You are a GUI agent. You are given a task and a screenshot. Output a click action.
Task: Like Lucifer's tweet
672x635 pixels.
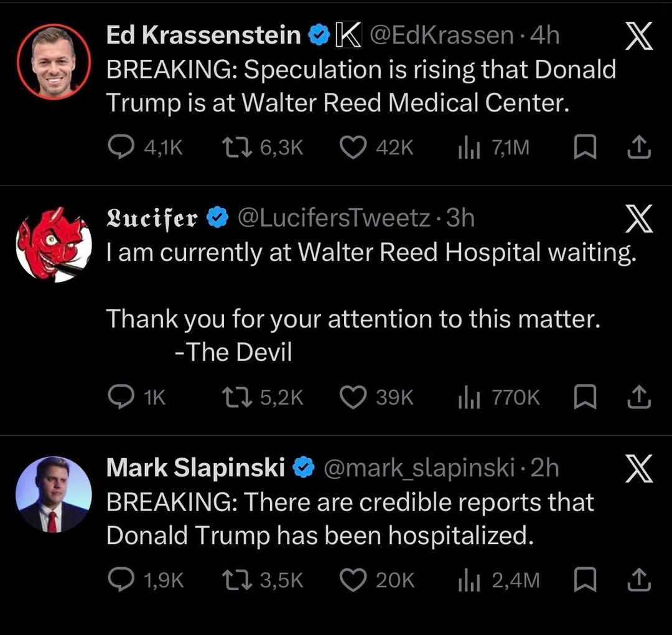point(353,397)
